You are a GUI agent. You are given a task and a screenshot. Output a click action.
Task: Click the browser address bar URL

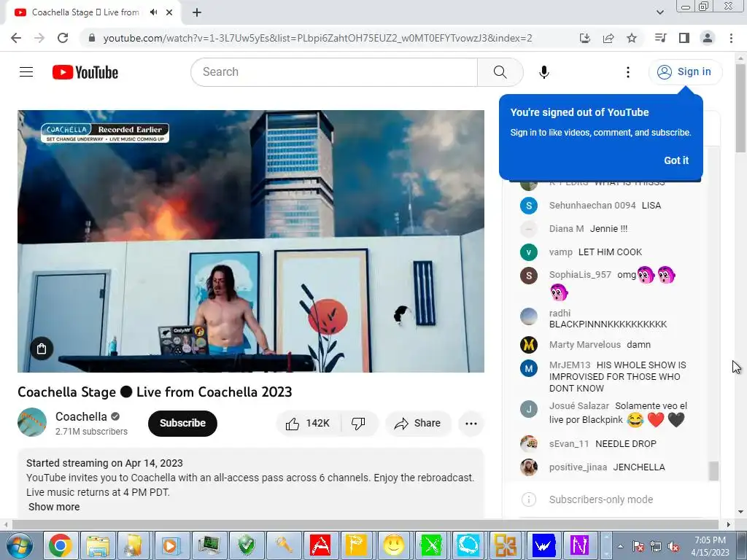[x=317, y=38]
